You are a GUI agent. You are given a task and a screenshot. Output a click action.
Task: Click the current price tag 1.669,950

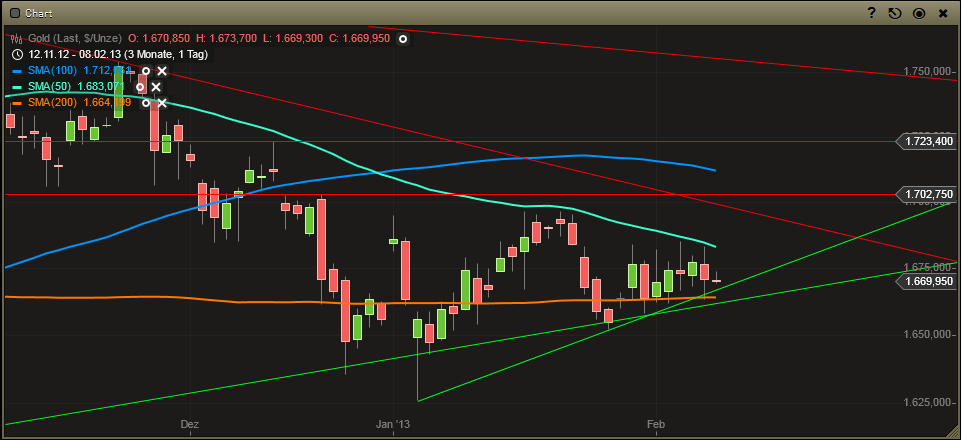926,282
